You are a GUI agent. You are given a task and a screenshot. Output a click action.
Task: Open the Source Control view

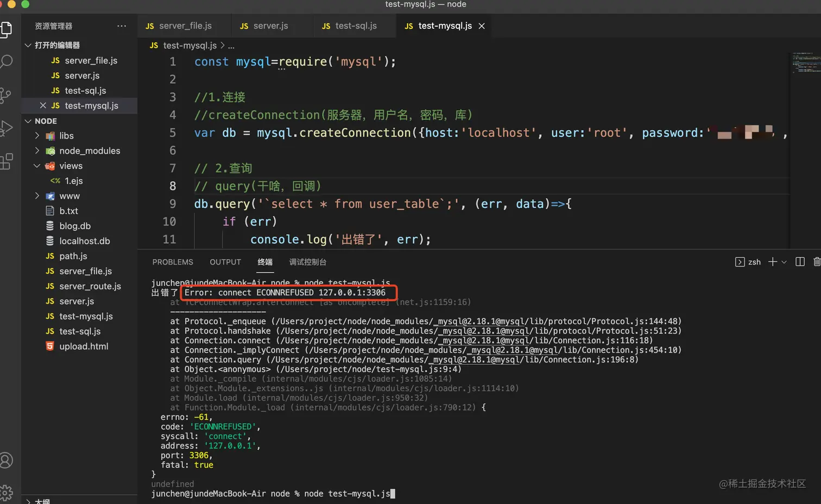point(7,95)
